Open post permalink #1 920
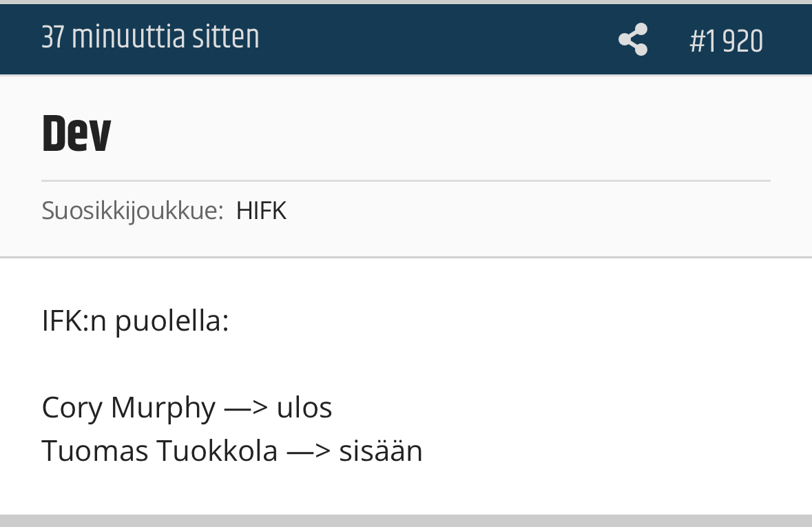Viewport: 812px width, 527px height. (726, 41)
